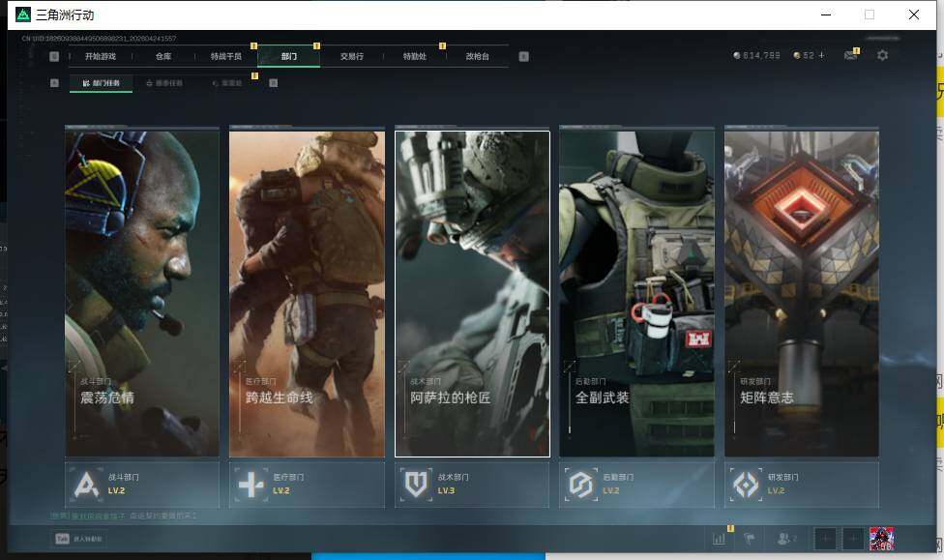Image resolution: width=944 pixels, height=560 pixels.
Task: Open the 改枪台 tab
Action: [x=478, y=57]
